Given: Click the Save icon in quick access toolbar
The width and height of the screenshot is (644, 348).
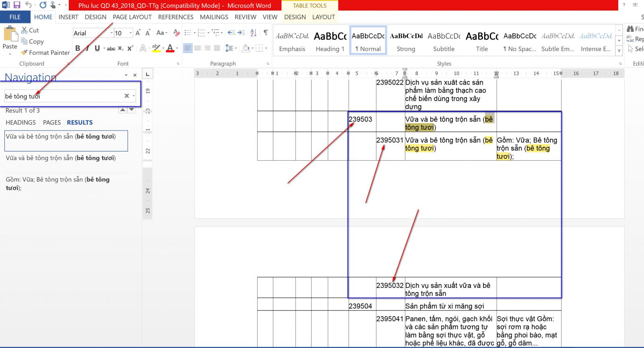Looking at the screenshot, I should [17, 5].
